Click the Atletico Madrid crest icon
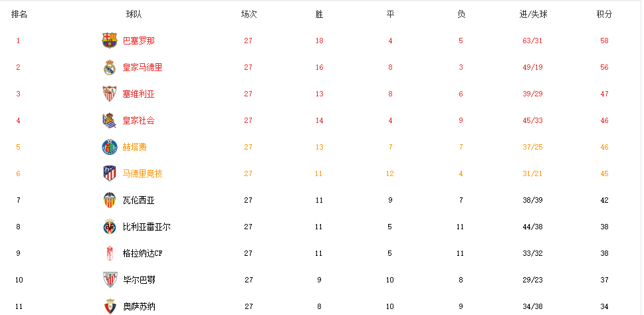644x315 pixels. click(109, 173)
